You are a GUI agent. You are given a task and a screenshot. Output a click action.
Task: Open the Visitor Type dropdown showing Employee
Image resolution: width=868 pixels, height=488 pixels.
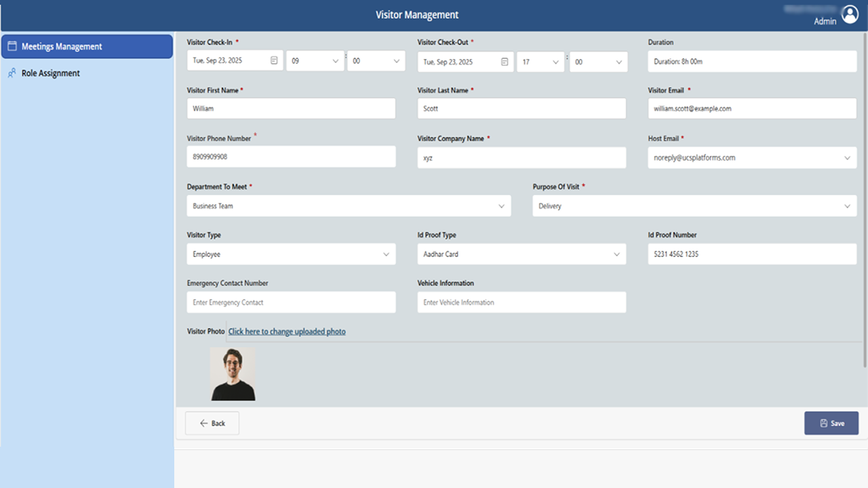387,253
